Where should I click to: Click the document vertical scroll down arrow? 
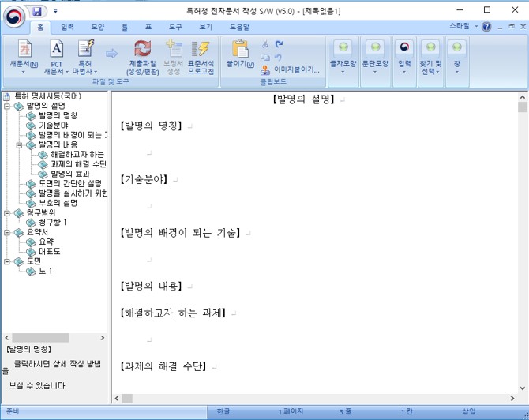click(523, 388)
